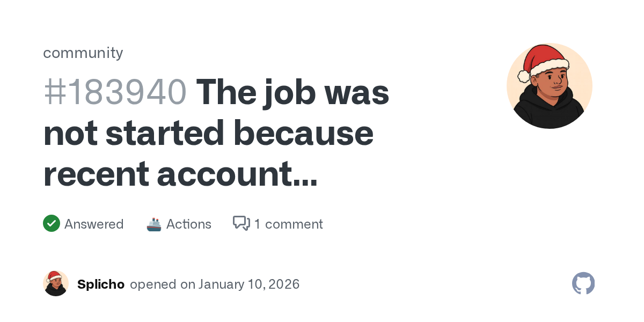Open the Actions category label
644x322 pixels.
point(189,224)
